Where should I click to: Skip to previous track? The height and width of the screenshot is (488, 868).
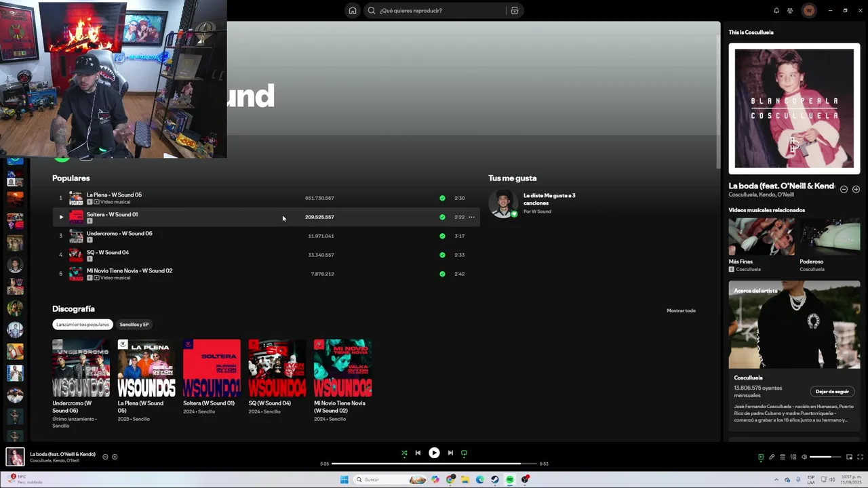click(x=418, y=453)
